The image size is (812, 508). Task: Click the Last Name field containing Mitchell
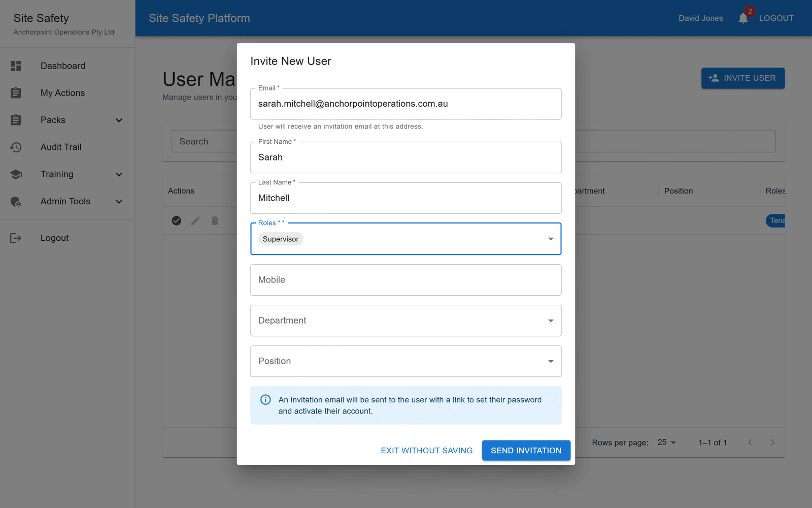[x=406, y=198]
